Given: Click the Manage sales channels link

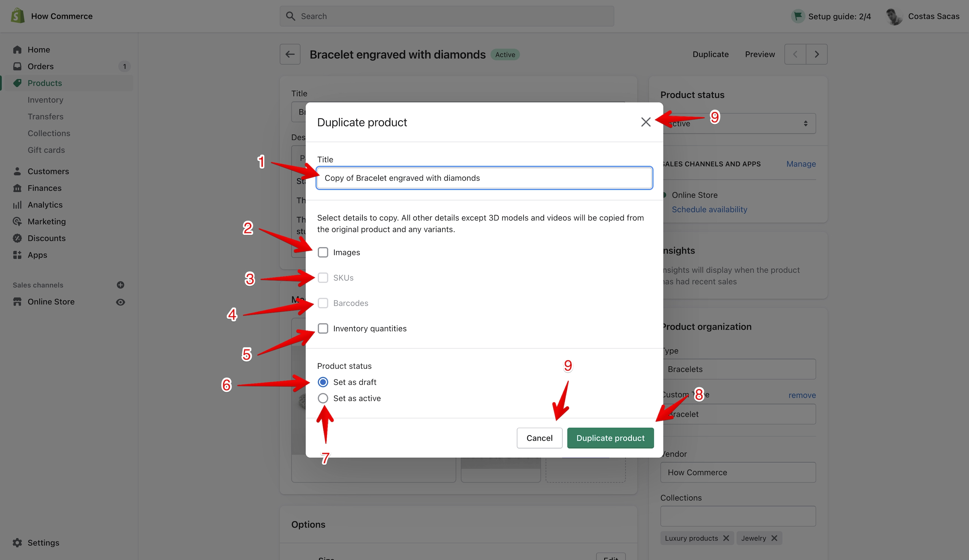Looking at the screenshot, I should tap(801, 164).
